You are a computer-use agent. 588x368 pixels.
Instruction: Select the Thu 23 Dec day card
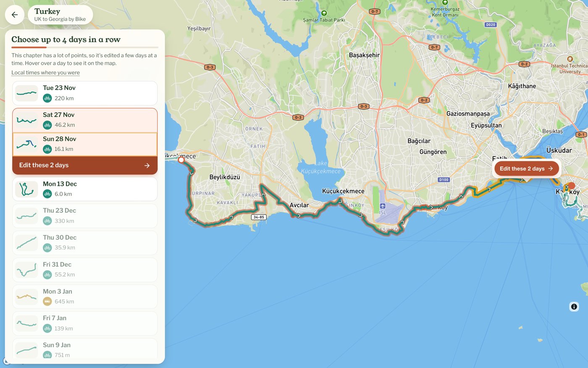point(85,216)
